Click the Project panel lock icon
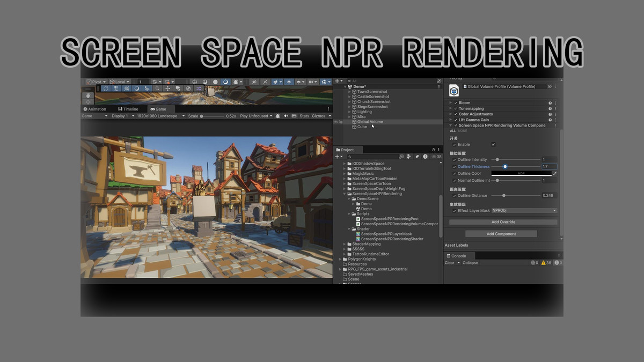The image size is (644, 362). [433, 150]
